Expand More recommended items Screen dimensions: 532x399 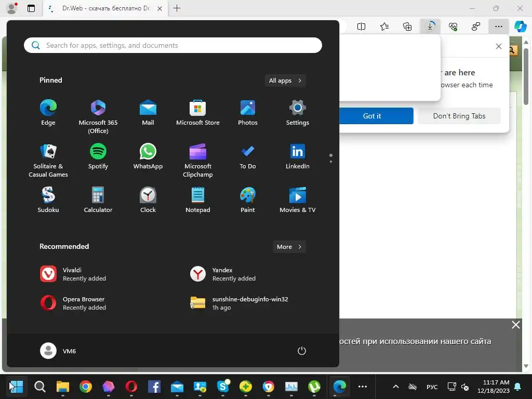click(289, 247)
